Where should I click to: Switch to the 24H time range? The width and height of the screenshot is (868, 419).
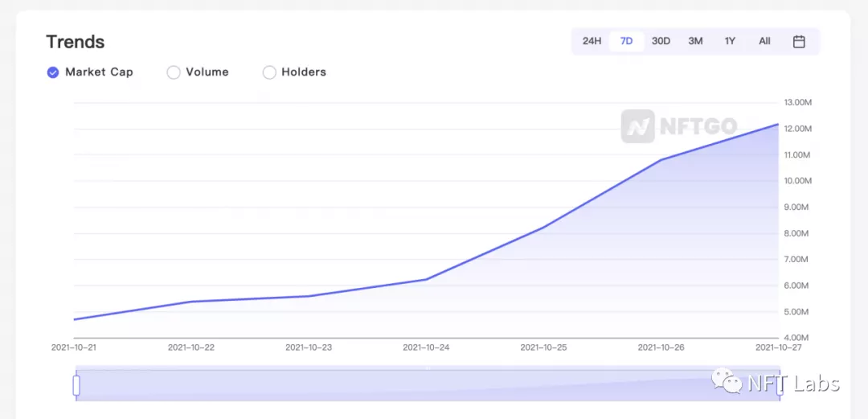(592, 42)
